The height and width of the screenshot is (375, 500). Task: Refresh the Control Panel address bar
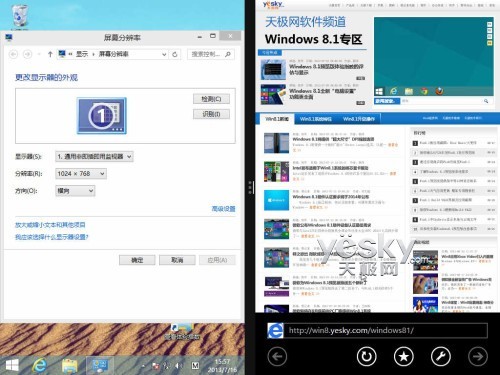pos(175,54)
